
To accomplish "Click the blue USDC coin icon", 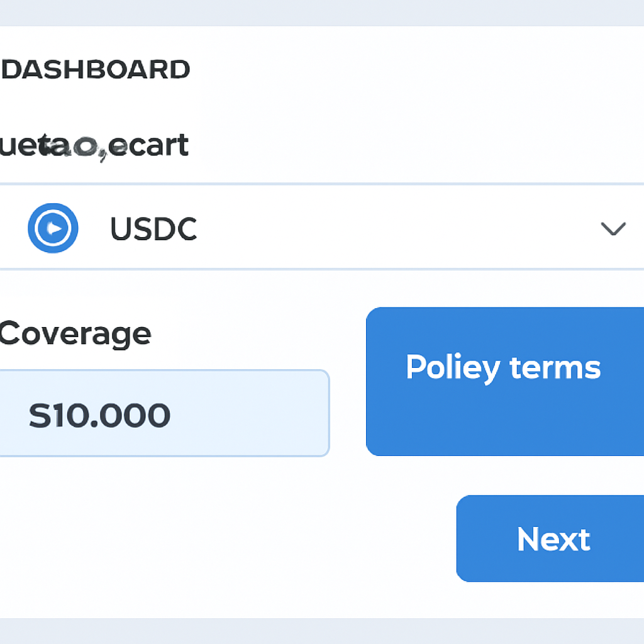I will click(53, 228).
